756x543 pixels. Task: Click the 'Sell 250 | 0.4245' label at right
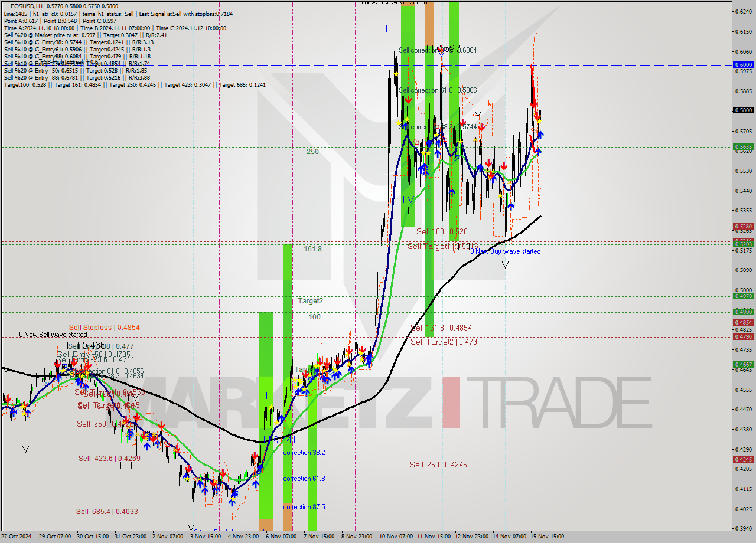click(x=438, y=465)
